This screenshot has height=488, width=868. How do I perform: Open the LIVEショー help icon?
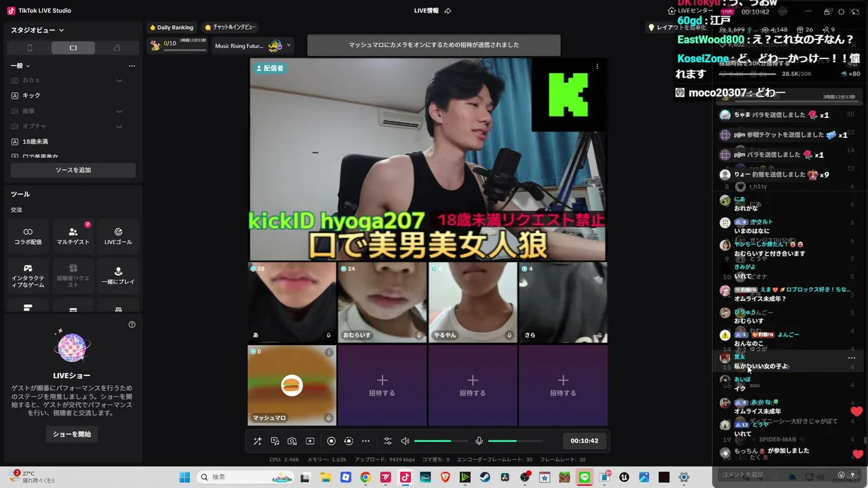[x=132, y=325]
